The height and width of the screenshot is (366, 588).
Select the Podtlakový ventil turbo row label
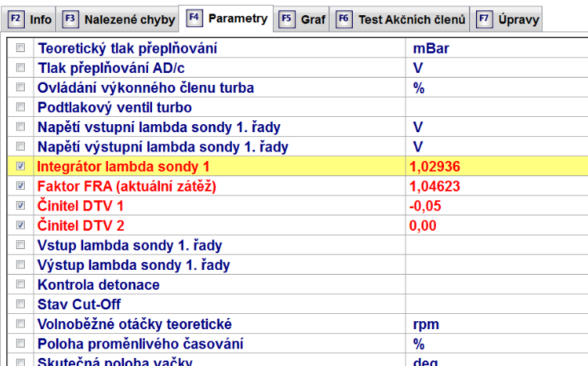point(114,107)
